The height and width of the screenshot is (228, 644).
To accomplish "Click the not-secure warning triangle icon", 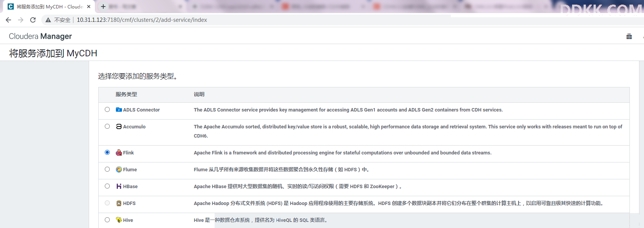I will [x=48, y=20].
